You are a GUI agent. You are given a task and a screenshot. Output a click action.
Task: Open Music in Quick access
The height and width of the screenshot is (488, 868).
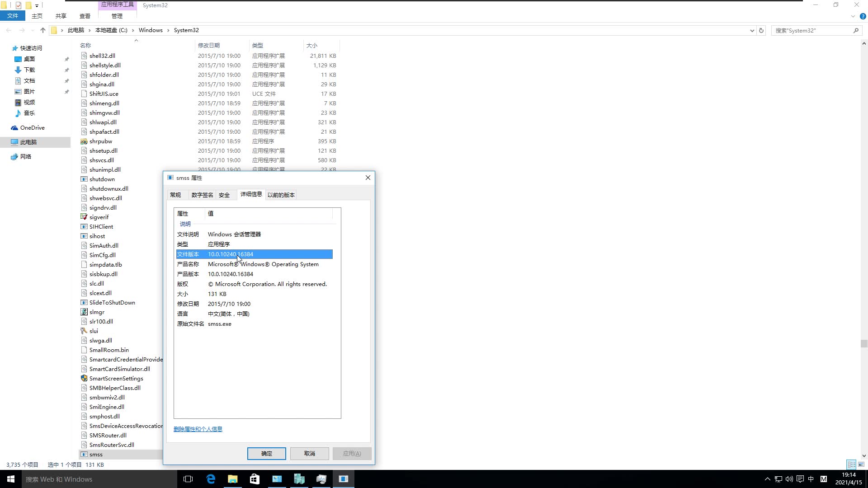point(29,113)
